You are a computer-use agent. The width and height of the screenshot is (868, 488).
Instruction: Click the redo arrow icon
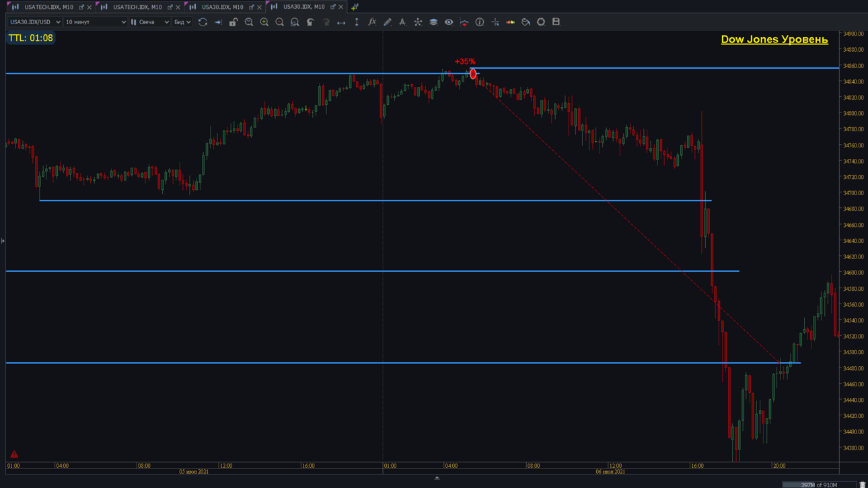(326, 22)
